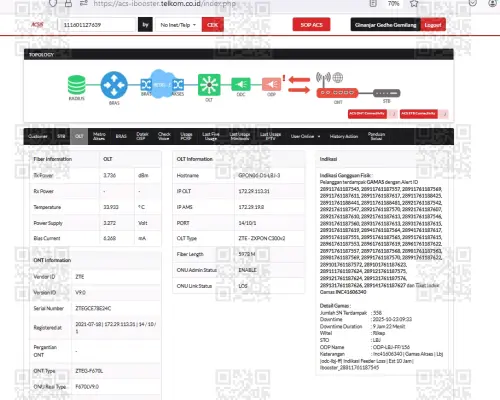Screen dimensions: 500x400
Task: Open the Last Usage Minitools tab
Action: [x=240, y=136]
